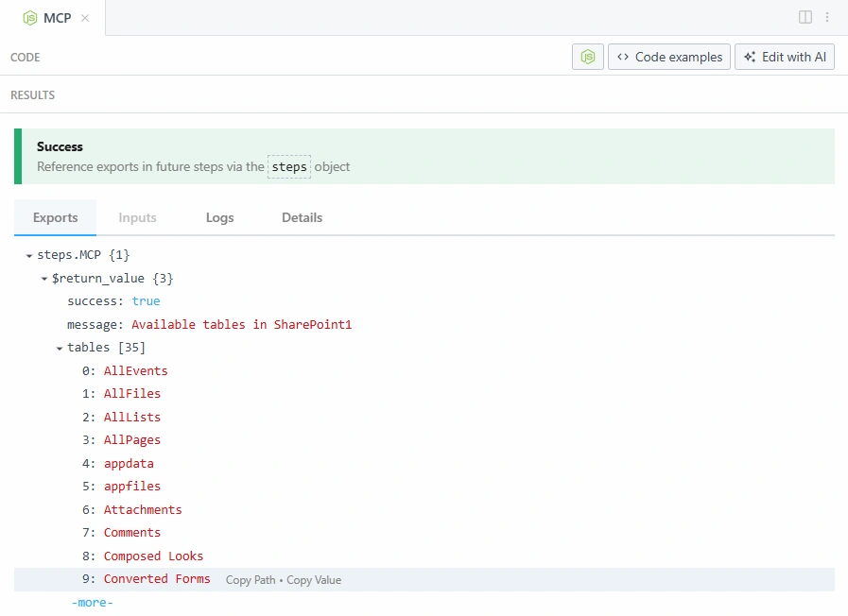Click the Composed Looks entry
Screen dimensions: 848x616
click(x=153, y=556)
